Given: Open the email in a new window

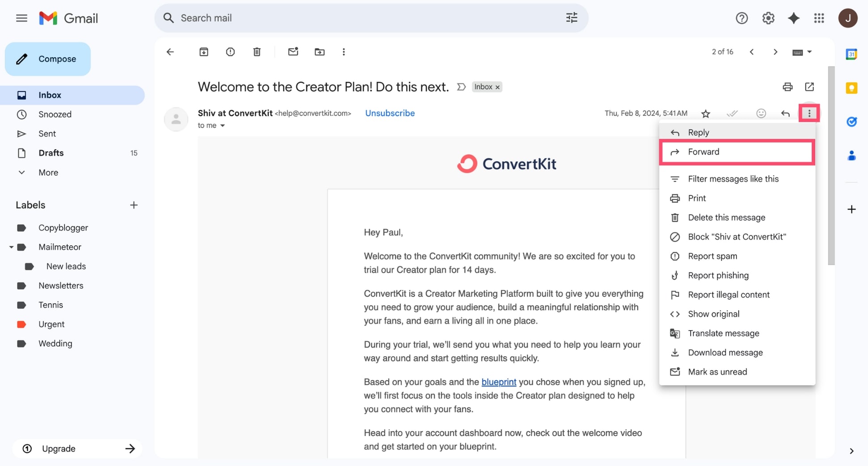Looking at the screenshot, I should [x=810, y=87].
